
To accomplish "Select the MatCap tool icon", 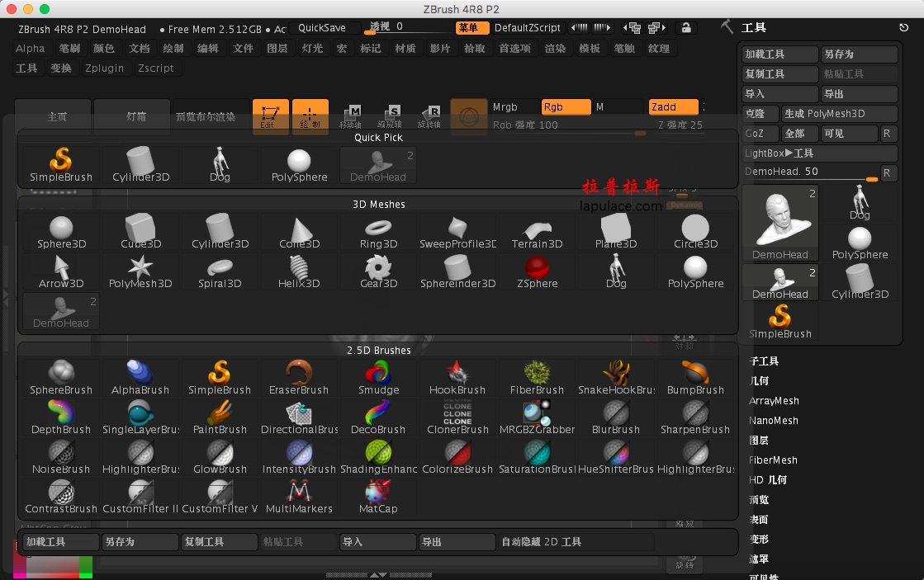I will pyautogui.click(x=378, y=497).
